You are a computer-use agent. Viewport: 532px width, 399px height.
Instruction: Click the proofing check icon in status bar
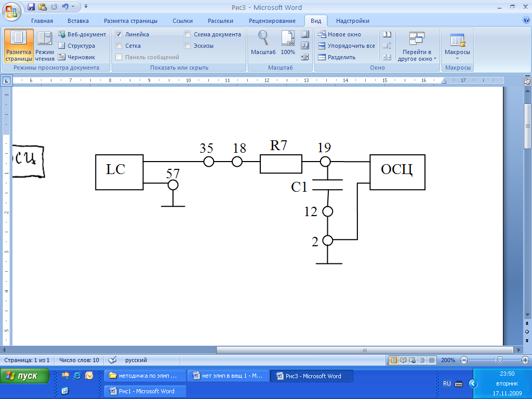112,360
